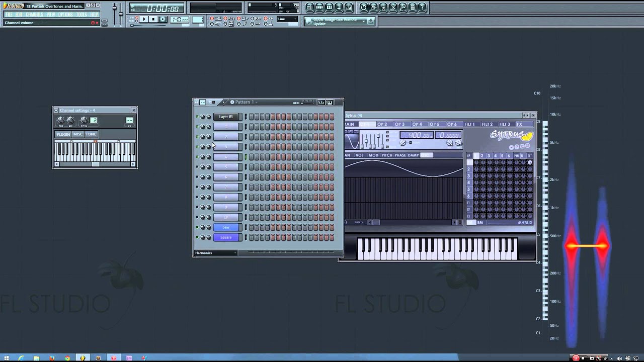Select the PITCH envelope tab in Sytrus
This screenshot has height=362, width=644.
click(x=387, y=155)
